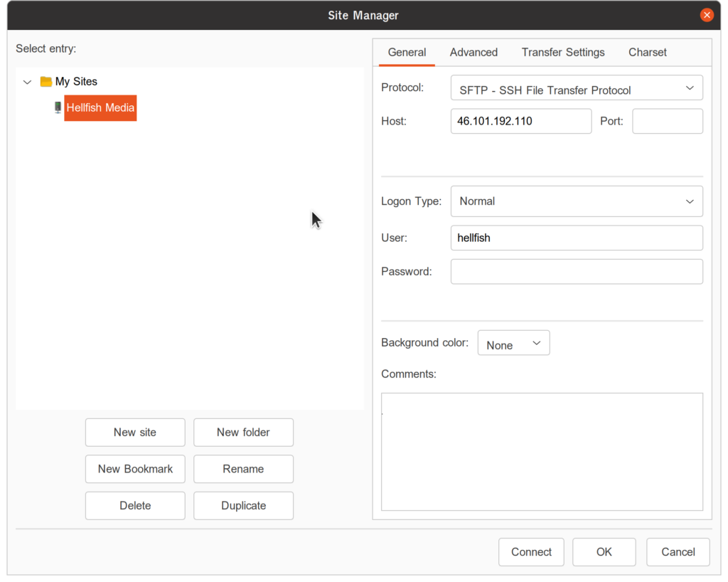The height and width of the screenshot is (582, 728).
Task: Switch to the Charset tab
Action: [x=647, y=52]
